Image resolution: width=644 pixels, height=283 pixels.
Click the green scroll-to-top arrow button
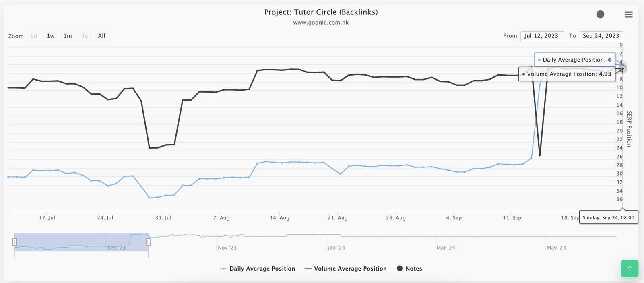click(x=630, y=269)
